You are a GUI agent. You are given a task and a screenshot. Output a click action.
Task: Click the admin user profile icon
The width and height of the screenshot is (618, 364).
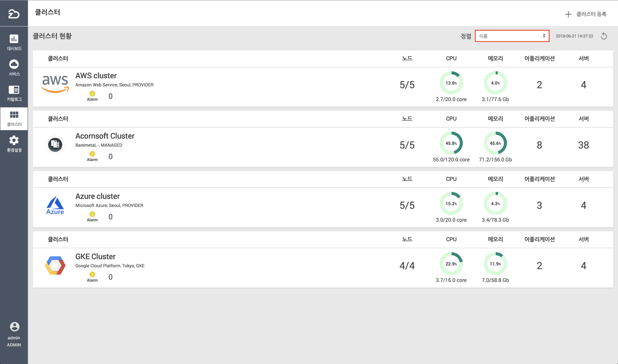point(15,326)
